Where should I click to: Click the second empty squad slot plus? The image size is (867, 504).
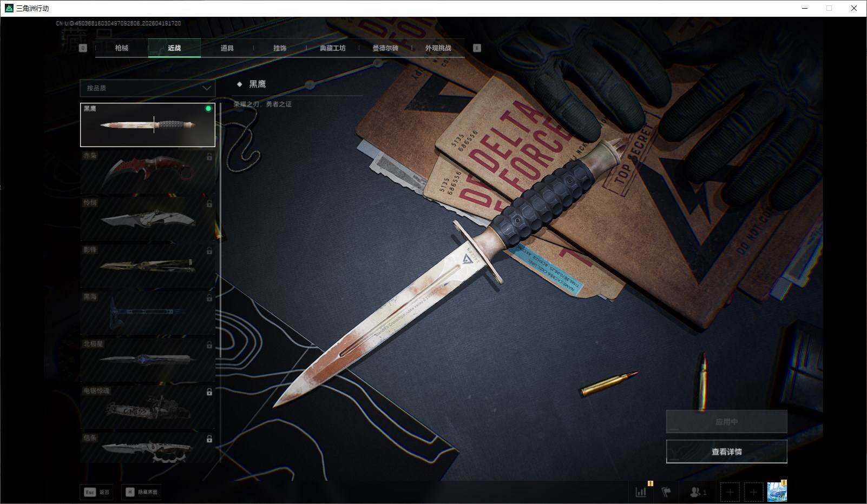point(753,492)
